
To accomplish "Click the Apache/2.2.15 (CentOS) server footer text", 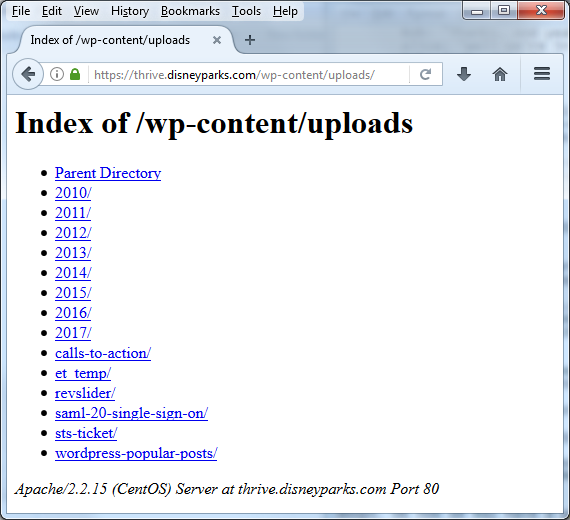I will 227,489.
